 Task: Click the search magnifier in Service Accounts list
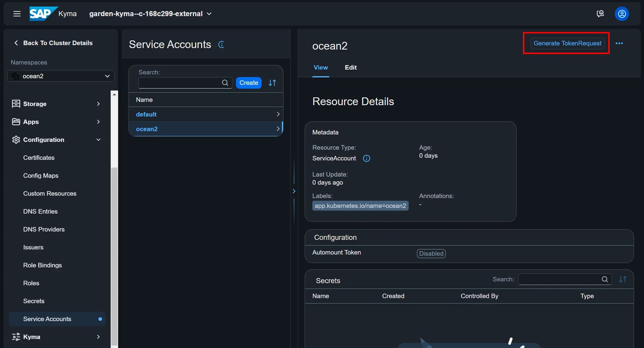pyautogui.click(x=225, y=83)
